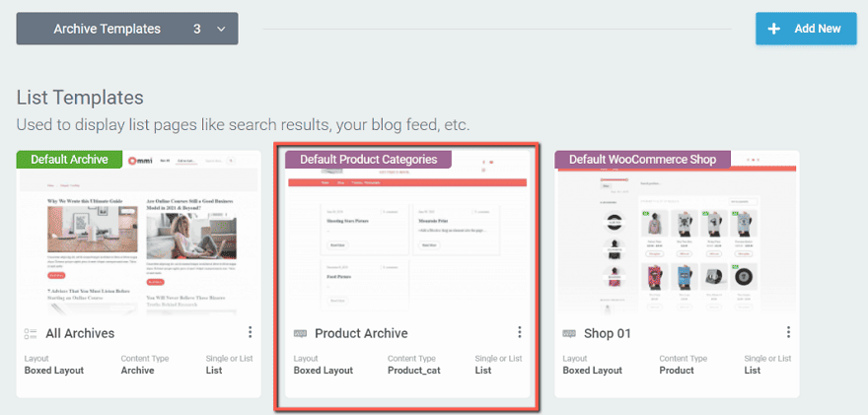
Task: Click WooCommerce icon beside Product Archive title
Action: tap(300, 333)
